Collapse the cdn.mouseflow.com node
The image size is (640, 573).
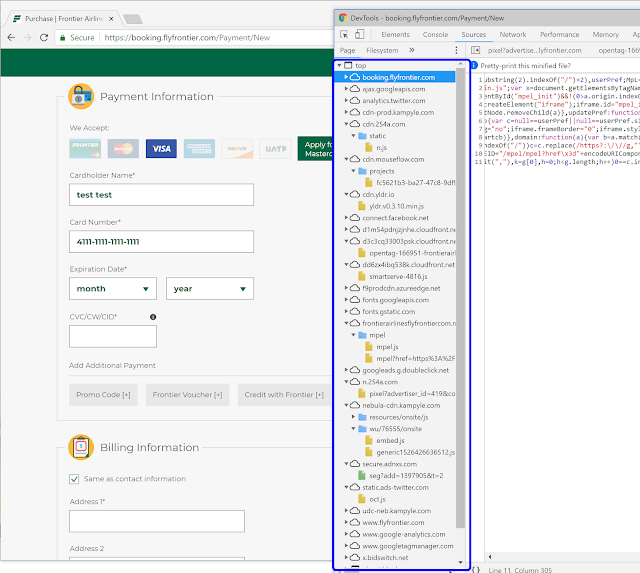[346, 159]
